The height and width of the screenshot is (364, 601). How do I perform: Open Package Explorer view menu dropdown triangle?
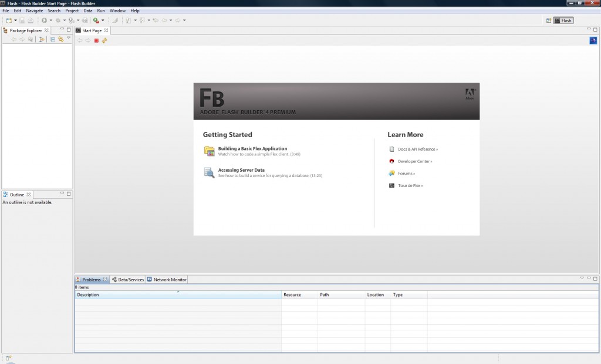point(69,39)
